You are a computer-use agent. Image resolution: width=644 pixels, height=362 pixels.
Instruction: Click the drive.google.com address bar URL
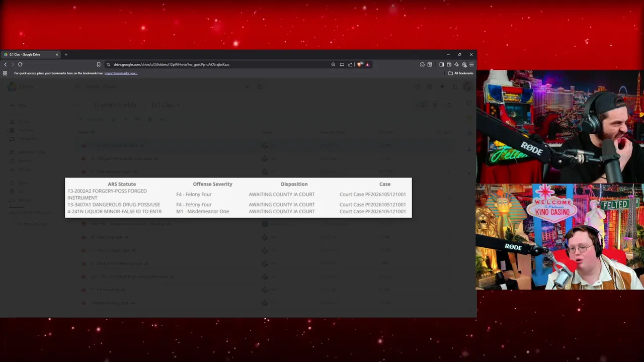tap(171, 64)
